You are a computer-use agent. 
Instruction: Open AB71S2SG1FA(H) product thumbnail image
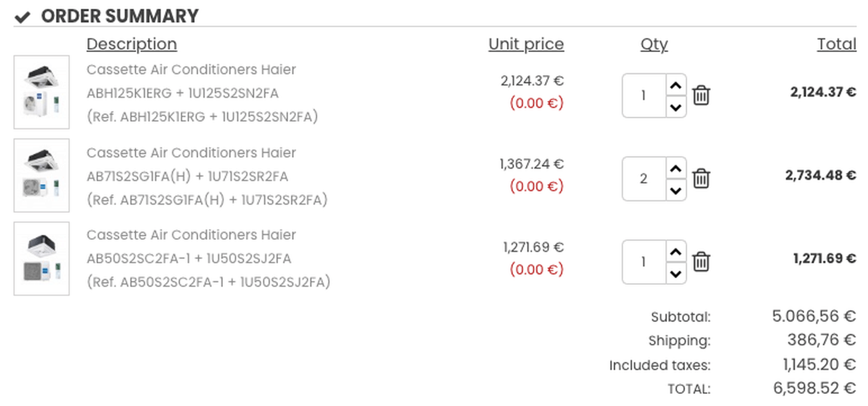click(x=42, y=175)
